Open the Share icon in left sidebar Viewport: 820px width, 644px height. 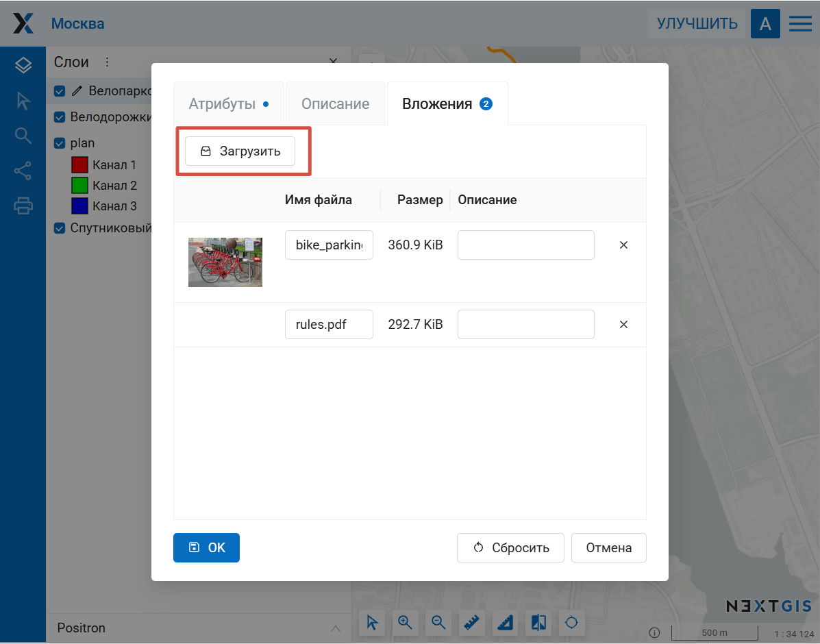click(x=23, y=171)
